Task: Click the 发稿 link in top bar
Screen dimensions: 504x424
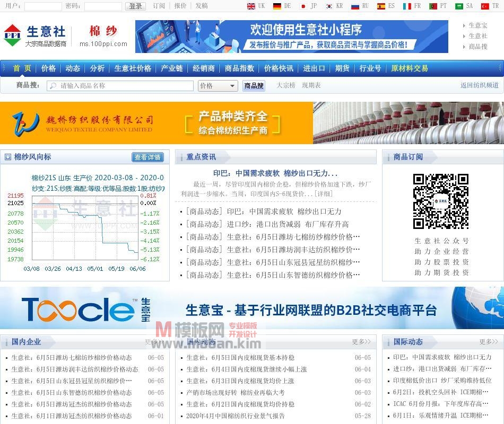Action: 202,6
